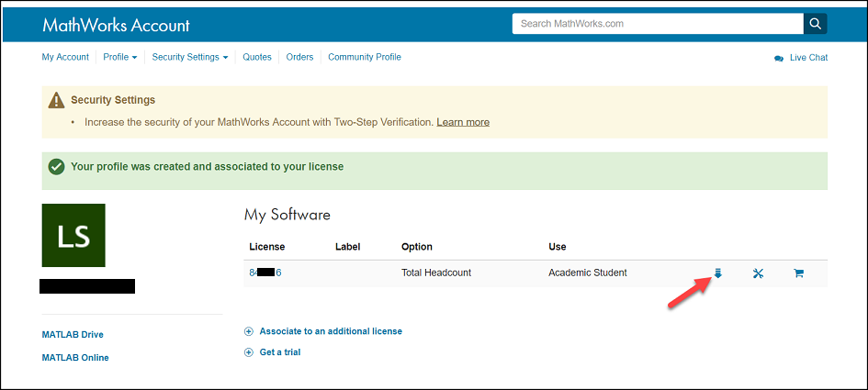Open Community Profile
The image size is (868, 390).
(x=365, y=57)
